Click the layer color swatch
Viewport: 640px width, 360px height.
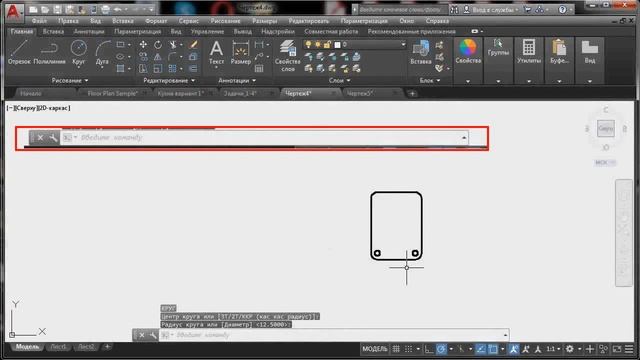[x=337, y=44]
